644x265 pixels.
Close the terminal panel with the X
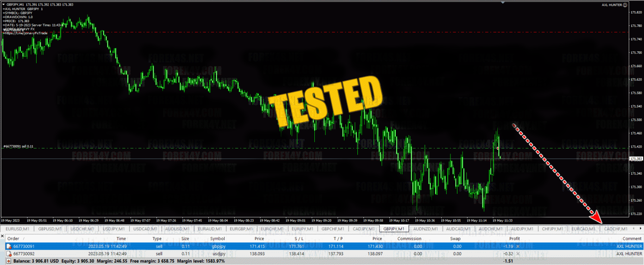coord(2,236)
